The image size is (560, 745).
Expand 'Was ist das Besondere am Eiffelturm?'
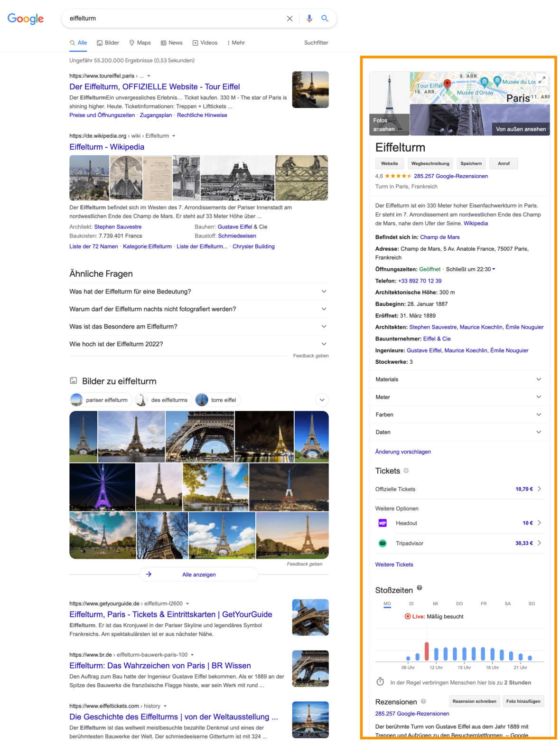(199, 327)
